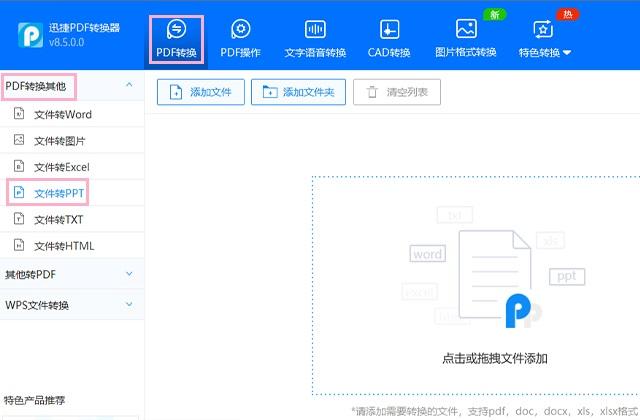Viewport: 640px width, 420px height.
Task: Select 文件转图片 in sidebar
Action: pyautogui.click(x=72, y=140)
